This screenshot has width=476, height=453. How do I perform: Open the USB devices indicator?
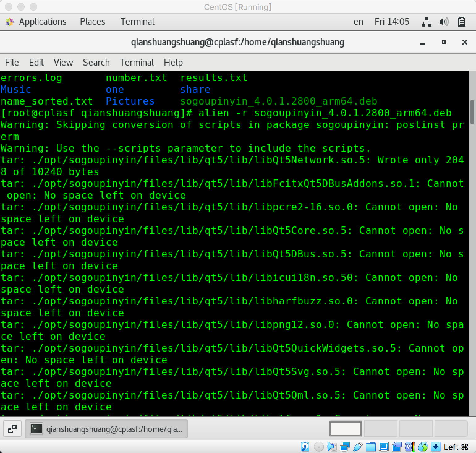pyautogui.click(x=358, y=447)
